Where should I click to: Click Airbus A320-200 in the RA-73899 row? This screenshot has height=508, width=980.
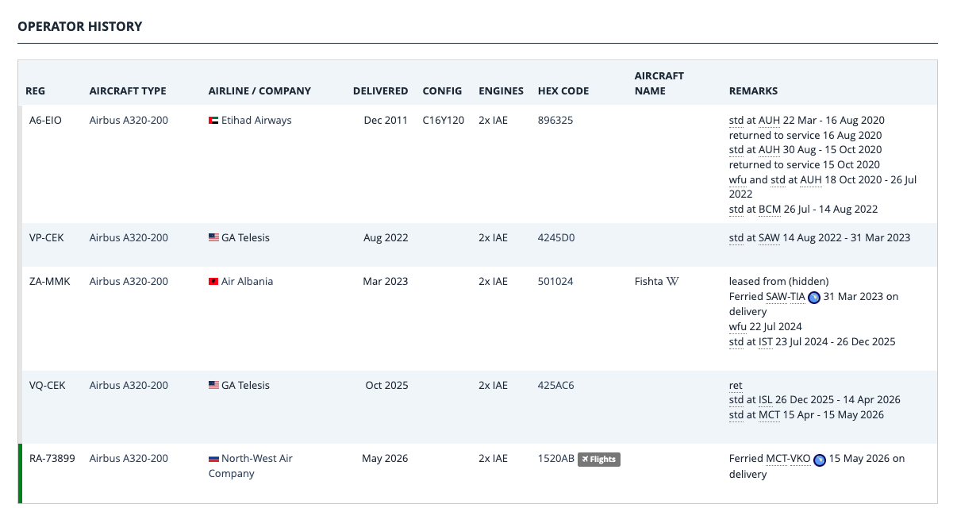coord(129,458)
